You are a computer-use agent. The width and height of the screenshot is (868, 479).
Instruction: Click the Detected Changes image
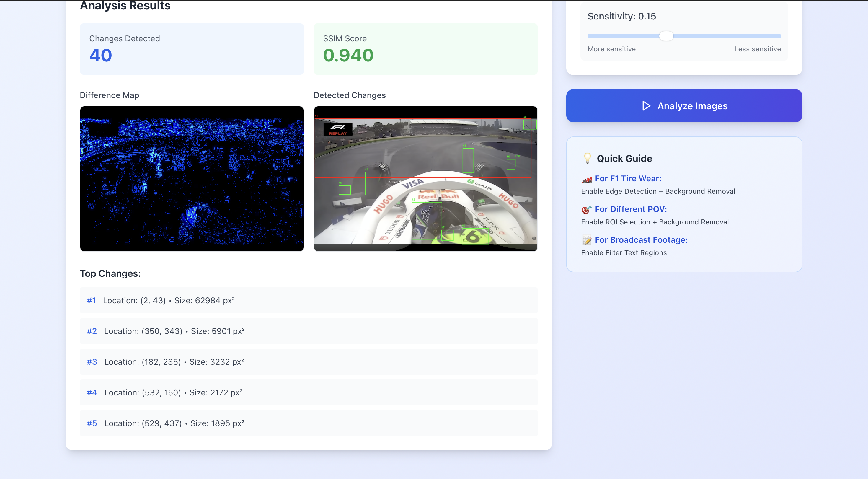click(x=425, y=179)
